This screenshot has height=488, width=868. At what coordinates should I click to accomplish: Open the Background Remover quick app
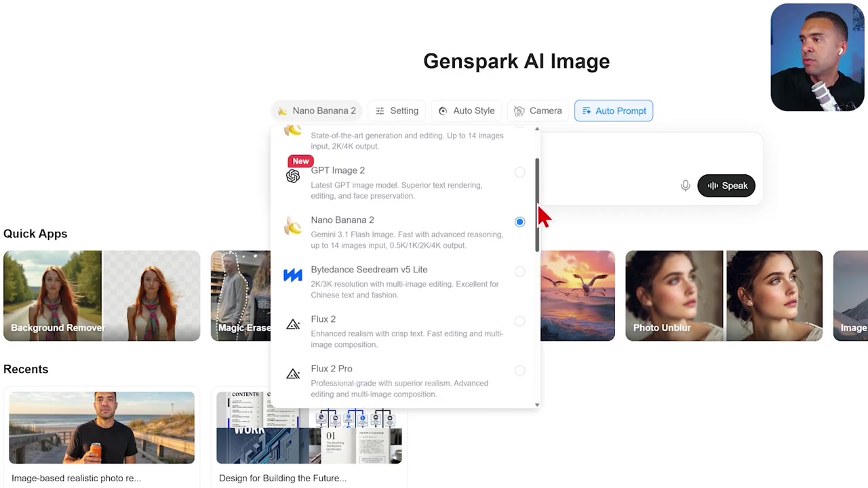tap(102, 296)
